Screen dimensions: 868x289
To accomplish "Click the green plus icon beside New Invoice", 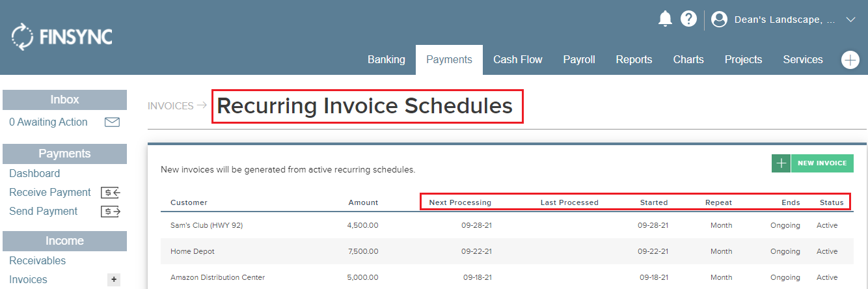I will click(781, 163).
